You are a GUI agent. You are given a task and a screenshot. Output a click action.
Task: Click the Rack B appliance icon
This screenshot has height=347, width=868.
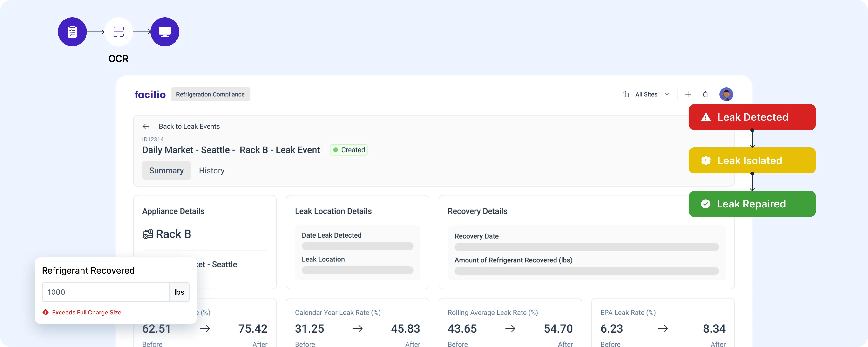coord(148,234)
